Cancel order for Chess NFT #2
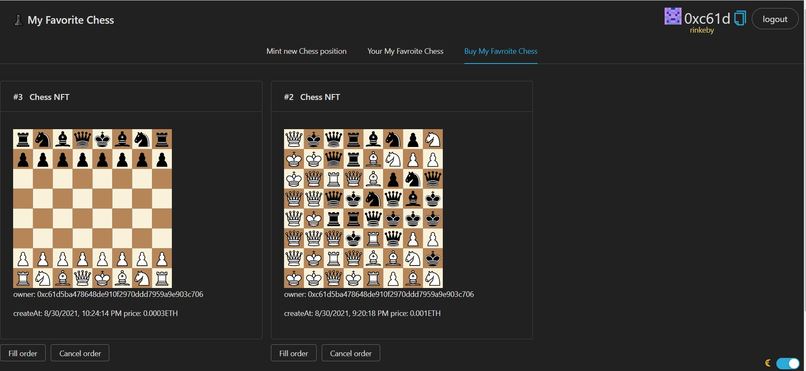The image size is (806, 371). click(351, 353)
